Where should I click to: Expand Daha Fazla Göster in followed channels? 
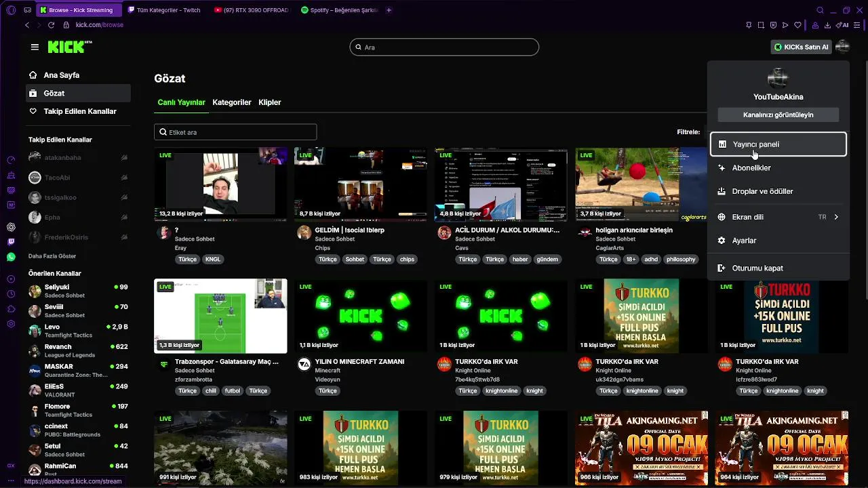pos(52,256)
